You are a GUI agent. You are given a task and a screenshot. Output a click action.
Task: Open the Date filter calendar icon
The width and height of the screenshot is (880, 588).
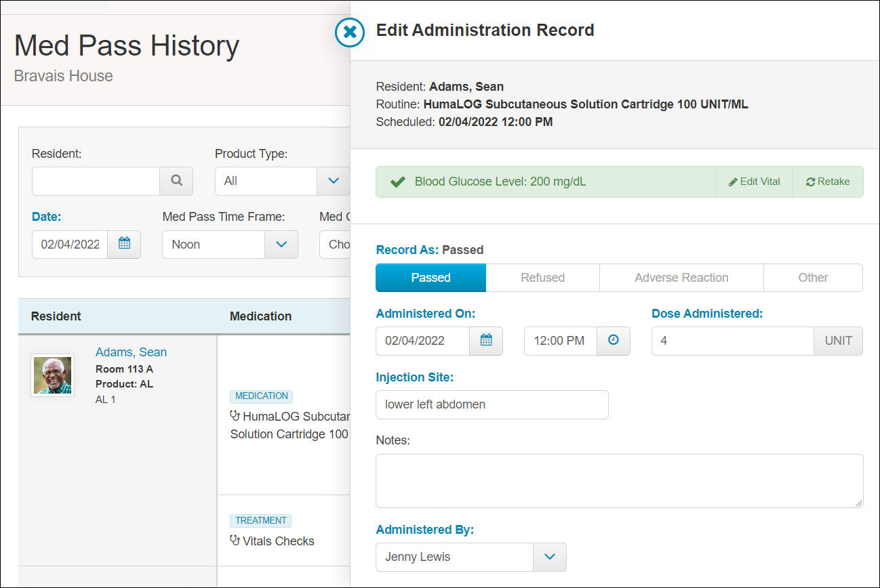tap(123, 245)
